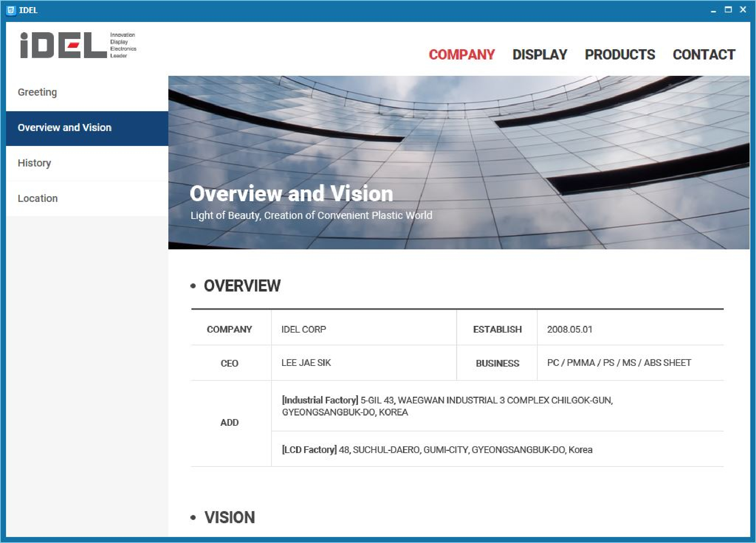This screenshot has height=543, width=756.
Task: Click Innovation Display Electronics Leader tagline
Action: click(x=123, y=45)
